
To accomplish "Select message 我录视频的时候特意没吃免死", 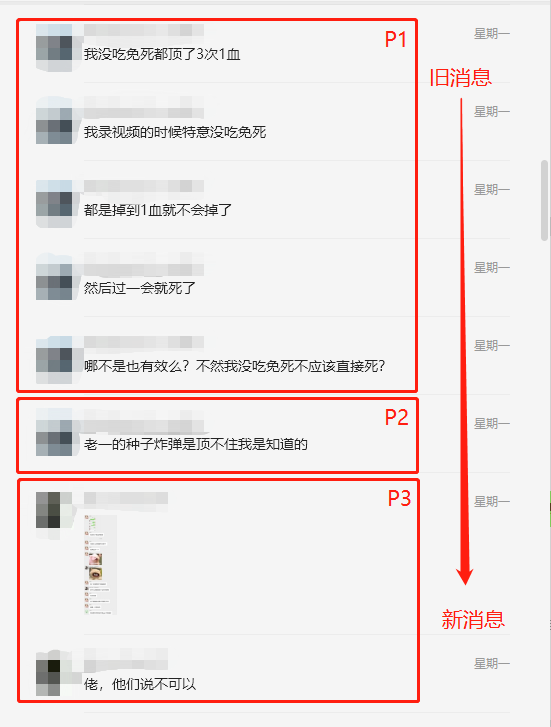I will coord(175,133).
